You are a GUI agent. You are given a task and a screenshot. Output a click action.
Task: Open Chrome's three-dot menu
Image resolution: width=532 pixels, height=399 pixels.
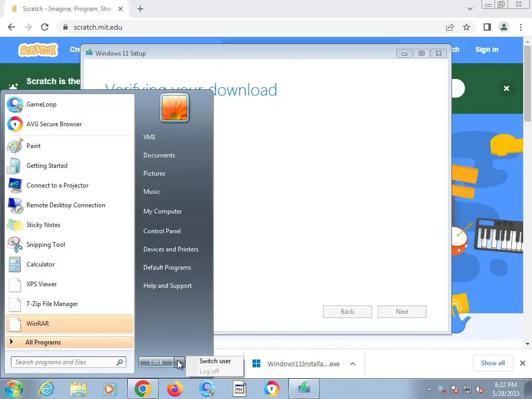521,27
